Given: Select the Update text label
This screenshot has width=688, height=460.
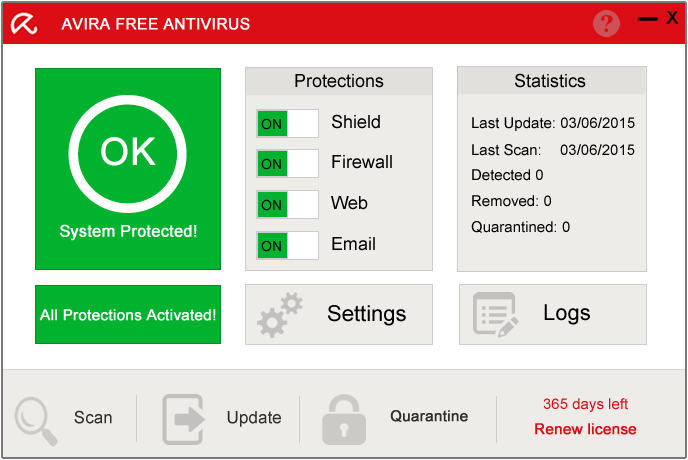Looking at the screenshot, I should pos(254,417).
